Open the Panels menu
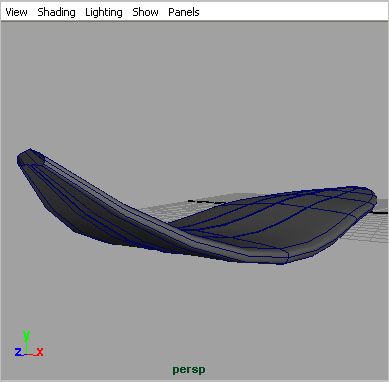The image size is (389, 382). tap(184, 12)
